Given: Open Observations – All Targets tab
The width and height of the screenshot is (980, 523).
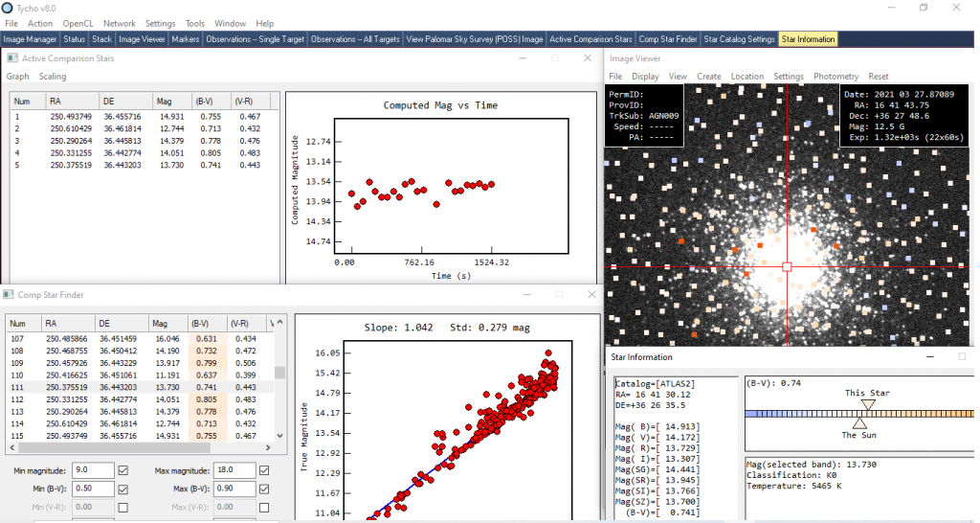Looking at the screenshot, I should pyautogui.click(x=355, y=38).
